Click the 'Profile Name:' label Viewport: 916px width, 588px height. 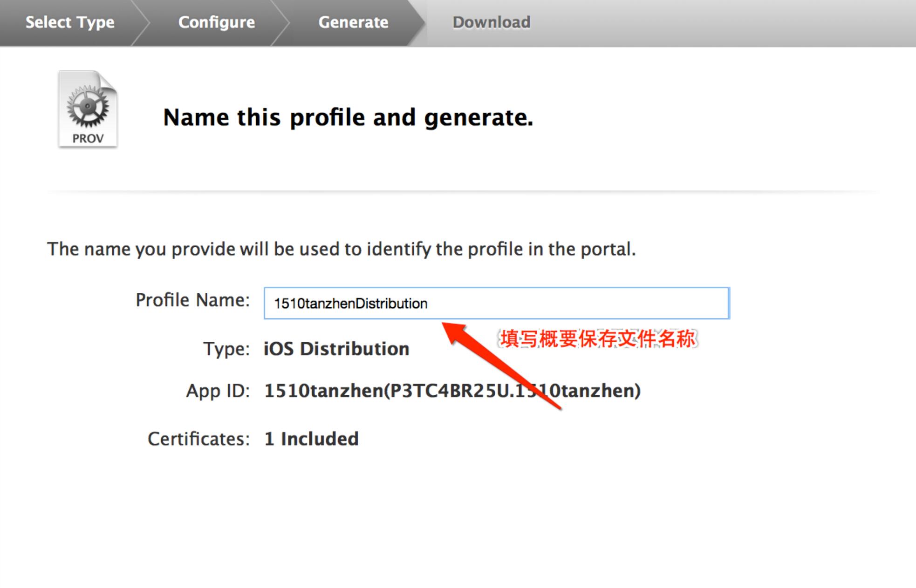pyautogui.click(x=193, y=300)
